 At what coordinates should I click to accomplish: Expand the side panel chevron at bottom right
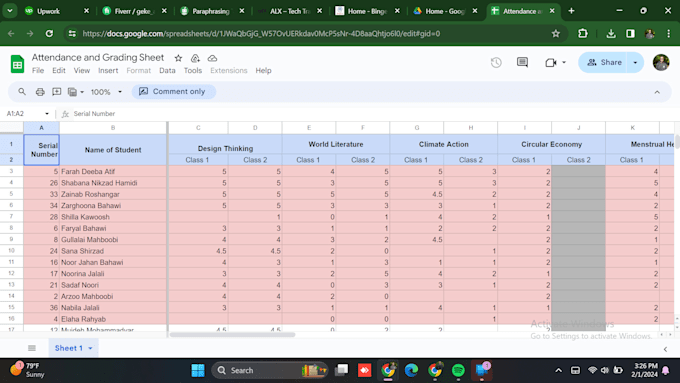click(665, 349)
